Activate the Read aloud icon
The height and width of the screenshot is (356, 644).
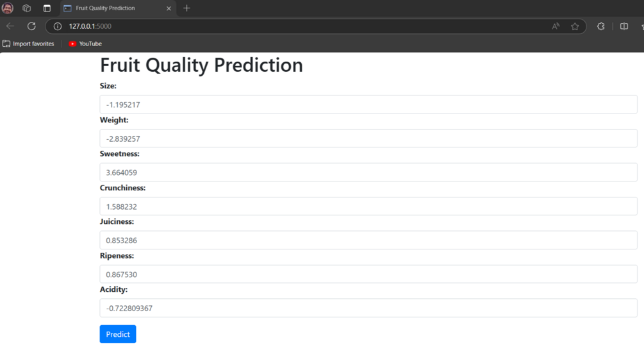(x=556, y=26)
